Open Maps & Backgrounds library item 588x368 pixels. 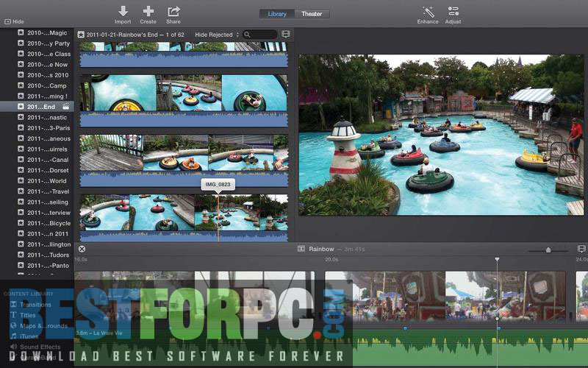click(43, 325)
